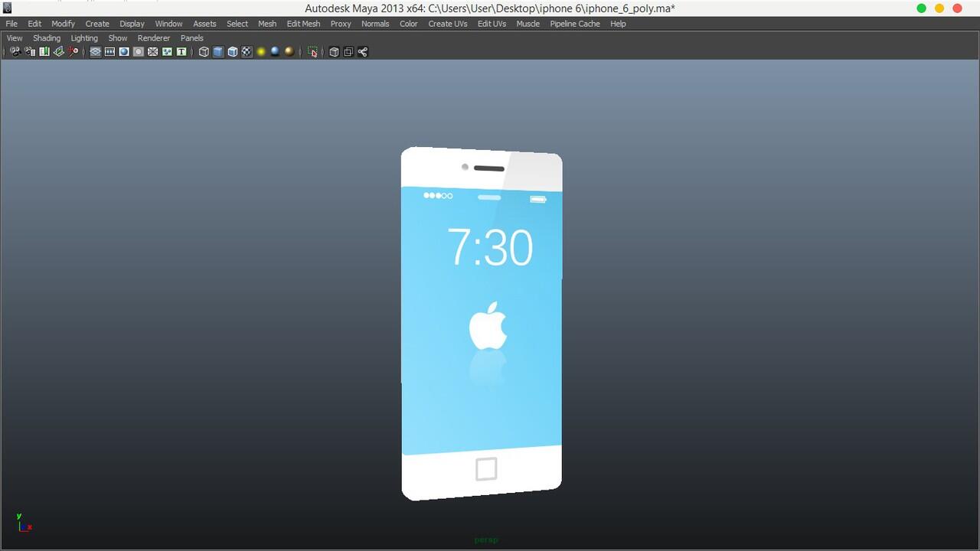980x551 pixels.
Task: Open the panel Lighting menu
Action: (84, 38)
